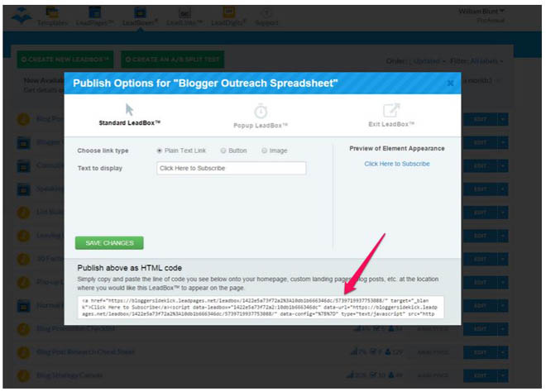Click the green Save Changes button
This screenshot has height=392, width=546.
tap(109, 243)
